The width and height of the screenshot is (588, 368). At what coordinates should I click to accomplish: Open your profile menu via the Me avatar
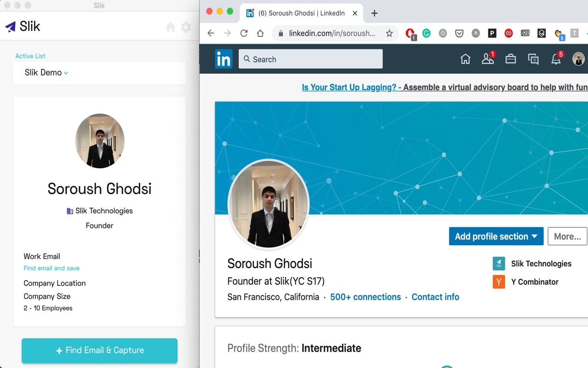coord(578,59)
